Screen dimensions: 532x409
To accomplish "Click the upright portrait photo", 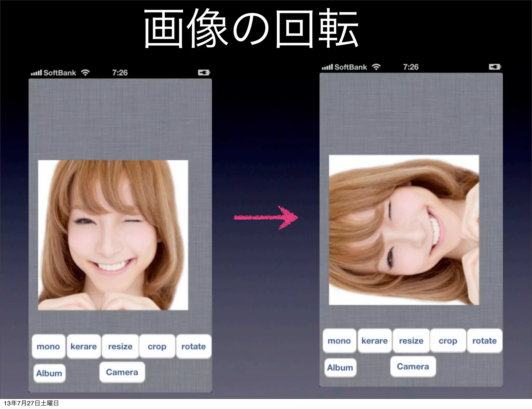I will pos(113,235).
